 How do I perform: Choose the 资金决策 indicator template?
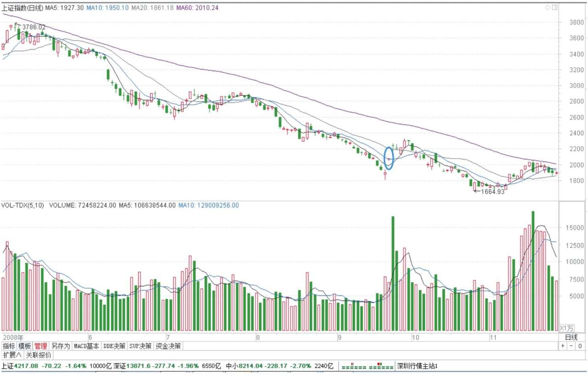168,346
